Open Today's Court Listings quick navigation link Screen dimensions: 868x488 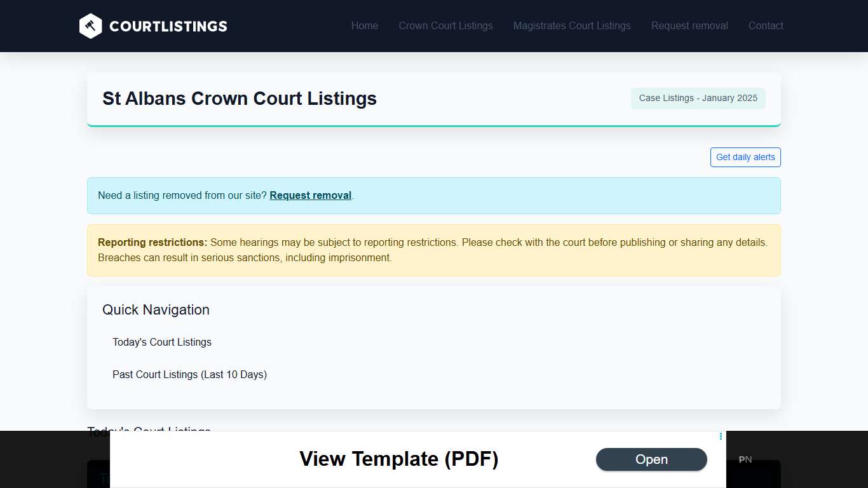coord(161,342)
